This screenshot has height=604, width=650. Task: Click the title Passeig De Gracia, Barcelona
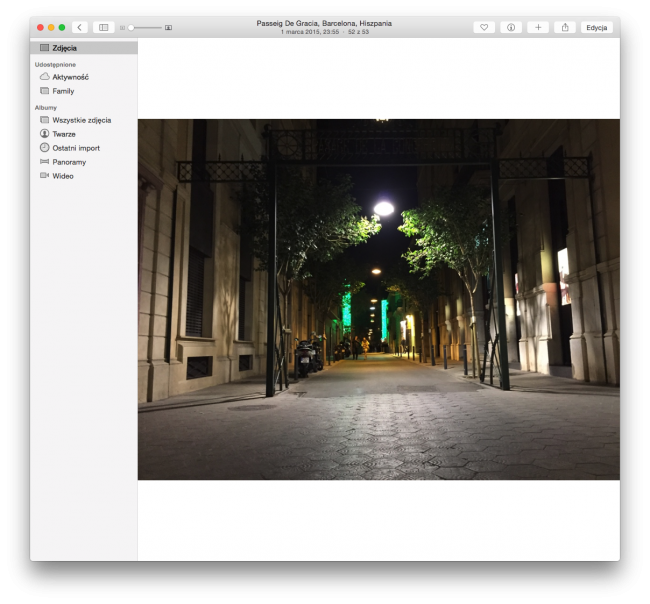pos(324,23)
